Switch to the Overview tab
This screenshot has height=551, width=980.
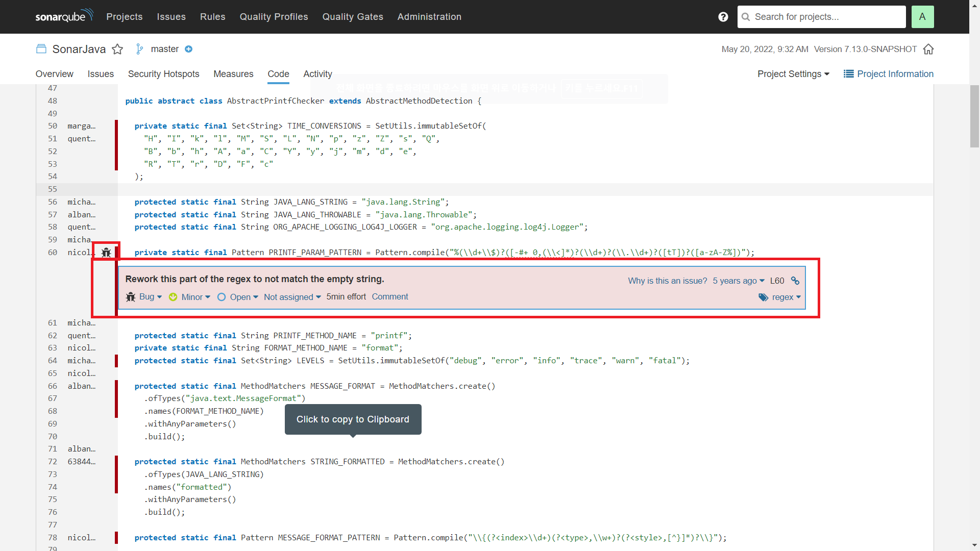click(x=55, y=74)
